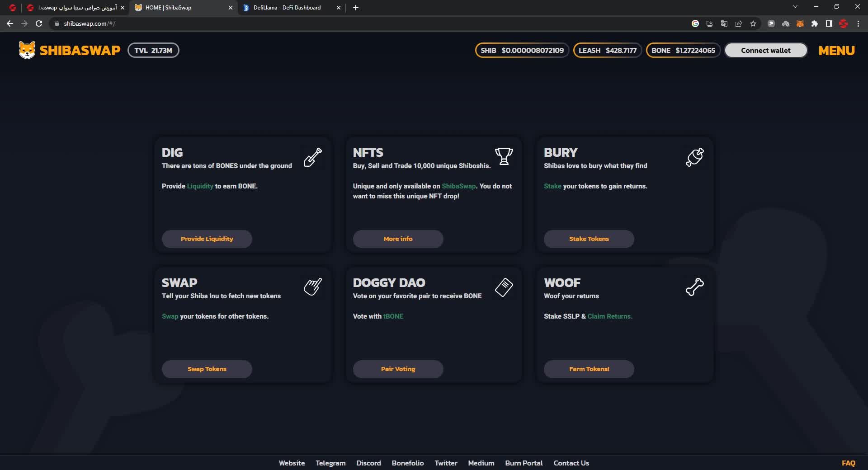868x470 pixels.
Task: Switch to the DefiLlama DeFi Dashboard tab
Action: tap(291, 8)
